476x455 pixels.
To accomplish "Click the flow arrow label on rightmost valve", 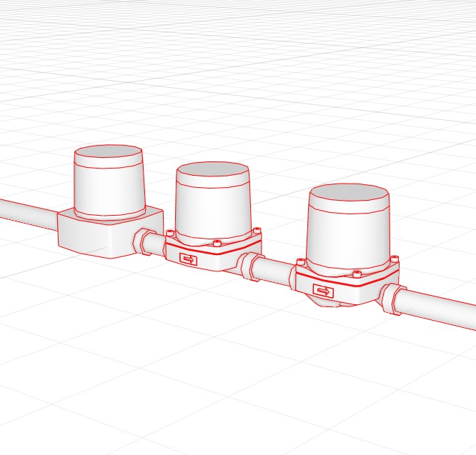I will pyautogui.click(x=323, y=291).
